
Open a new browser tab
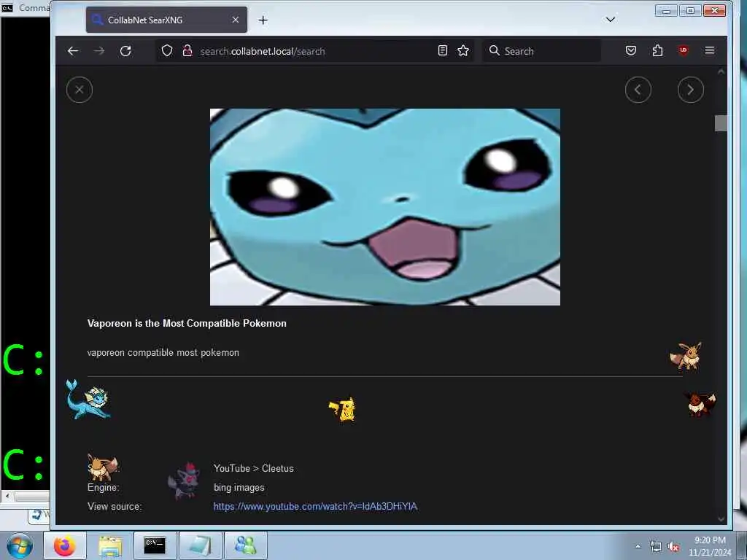[x=263, y=20]
